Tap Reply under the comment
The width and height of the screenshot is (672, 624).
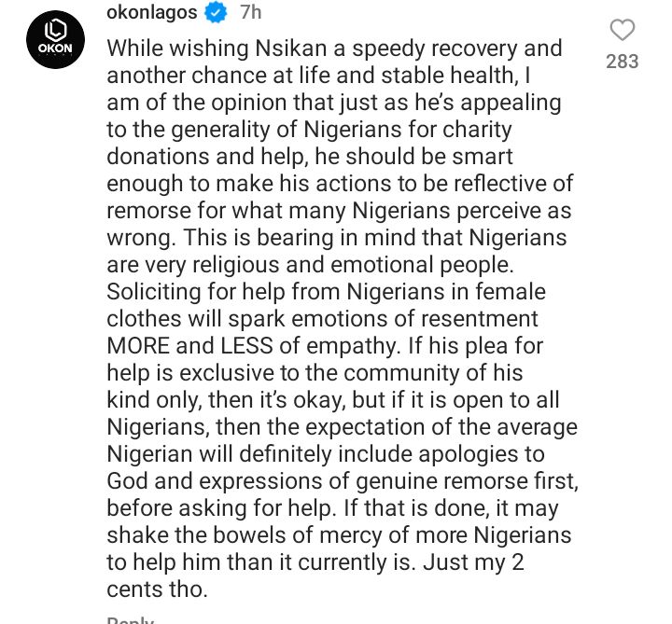pyautogui.click(x=131, y=620)
